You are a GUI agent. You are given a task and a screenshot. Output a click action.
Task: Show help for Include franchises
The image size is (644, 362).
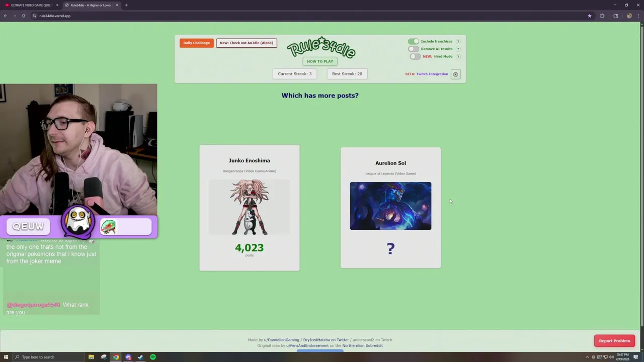pyautogui.click(x=458, y=41)
